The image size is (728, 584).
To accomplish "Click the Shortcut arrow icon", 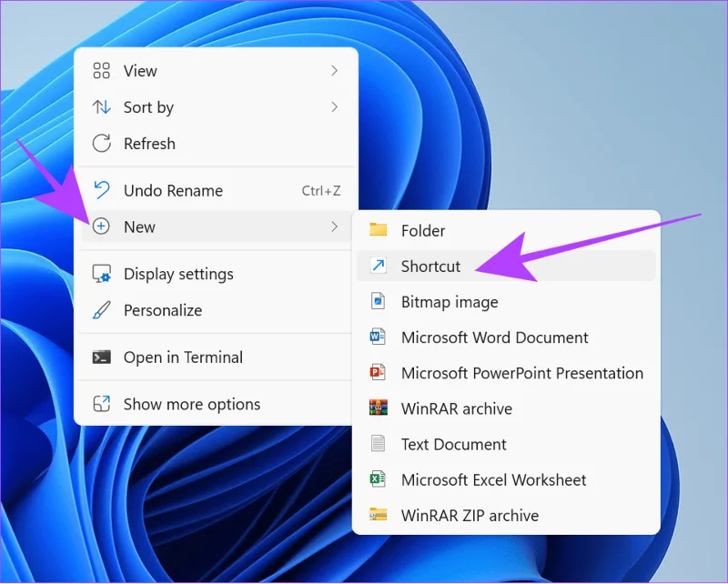I will (x=378, y=266).
